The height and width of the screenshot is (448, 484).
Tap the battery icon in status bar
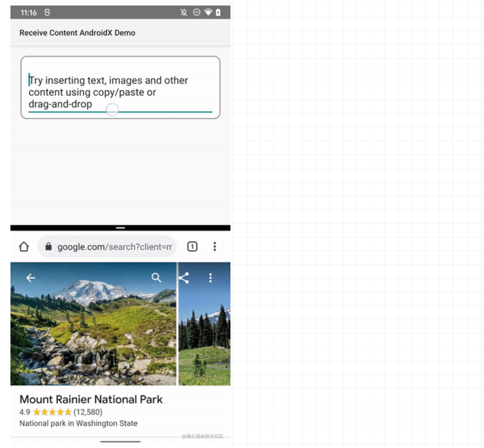(218, 12)
